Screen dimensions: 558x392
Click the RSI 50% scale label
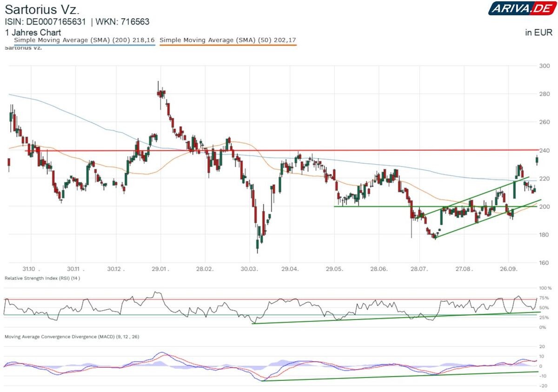pos(545,308)
